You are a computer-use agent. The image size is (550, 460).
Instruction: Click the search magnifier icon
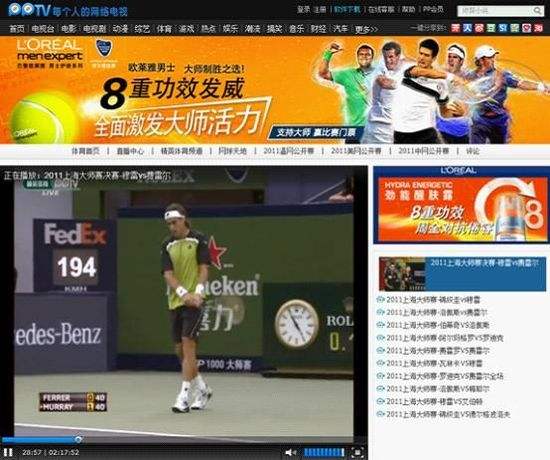537,11
